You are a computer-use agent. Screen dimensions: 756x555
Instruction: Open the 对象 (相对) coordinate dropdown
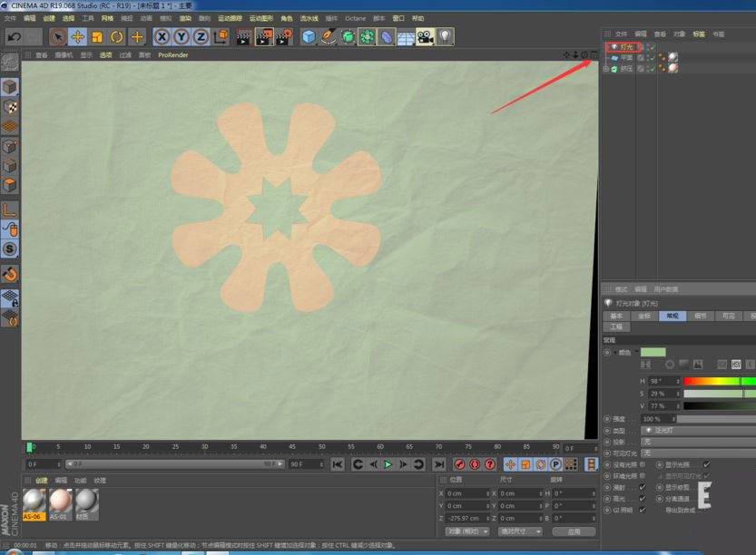coord(467,531)
